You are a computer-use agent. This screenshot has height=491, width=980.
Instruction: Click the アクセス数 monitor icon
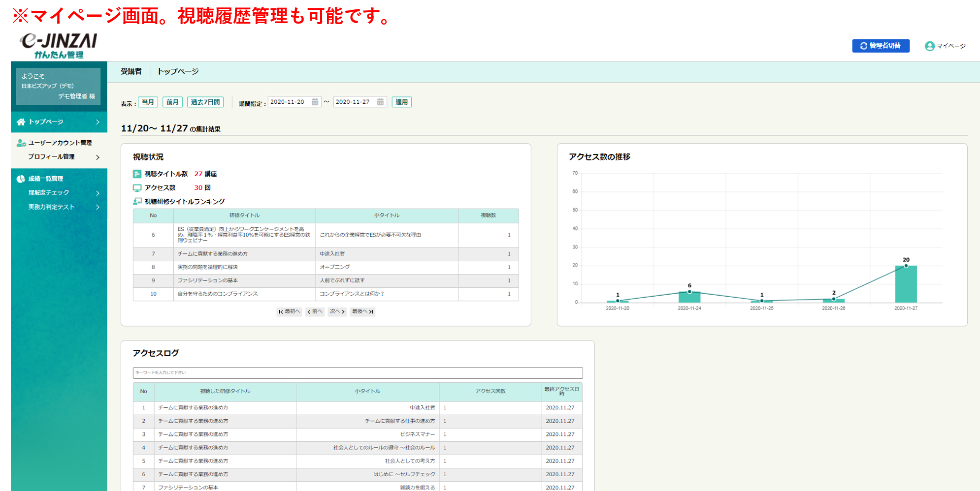point(137,188)
